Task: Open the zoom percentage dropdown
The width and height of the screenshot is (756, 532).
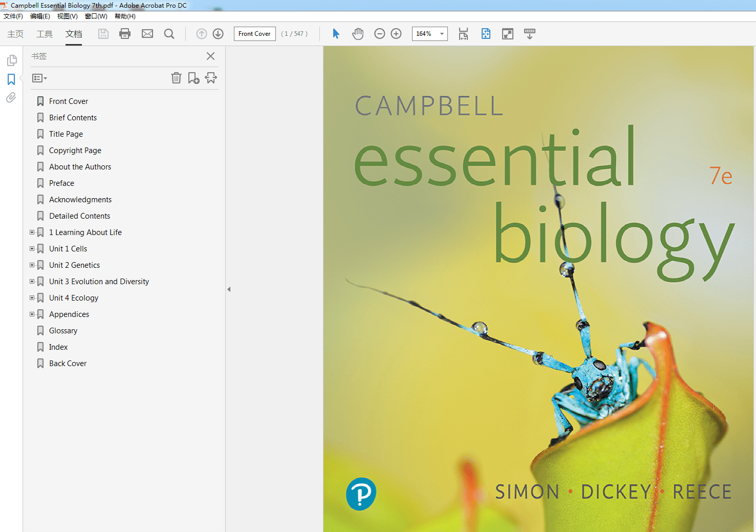Action: click(441, 34)
